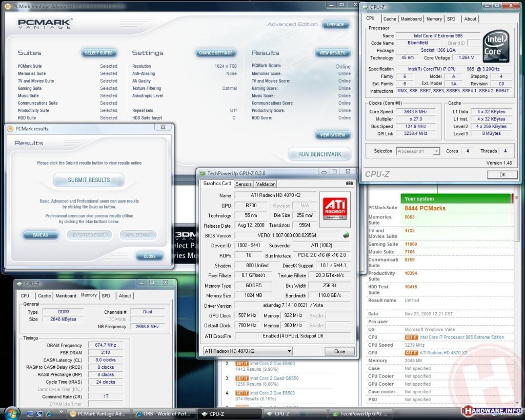Click the VIEW DETAILS button in results dialog
Screen dimensions: 525x420
(x=138, y=235)
